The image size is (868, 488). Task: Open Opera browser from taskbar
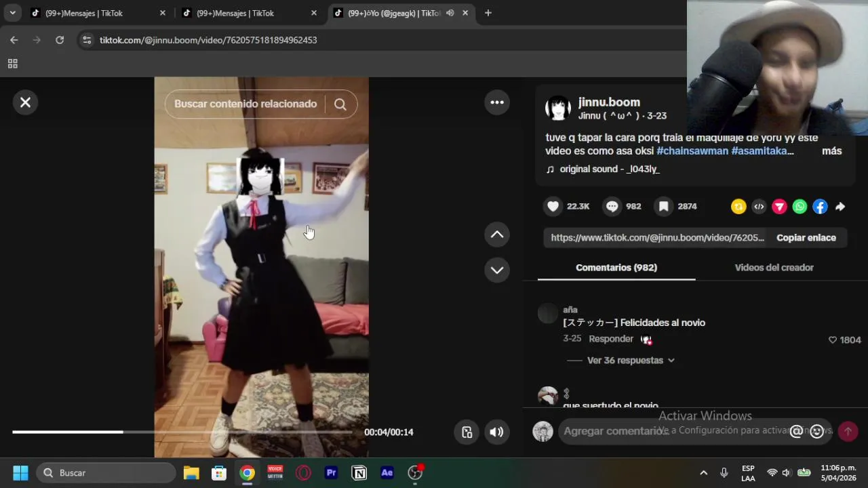click(x=303, y=473)
